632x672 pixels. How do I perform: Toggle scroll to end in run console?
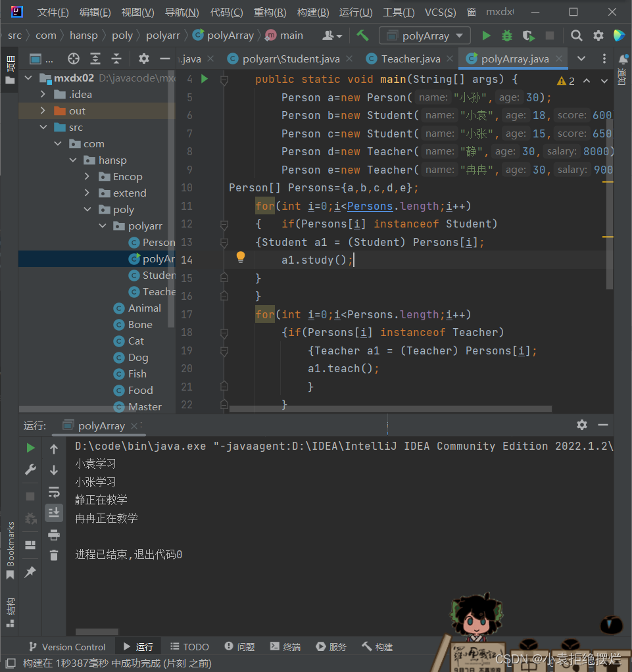coord(54,513)
